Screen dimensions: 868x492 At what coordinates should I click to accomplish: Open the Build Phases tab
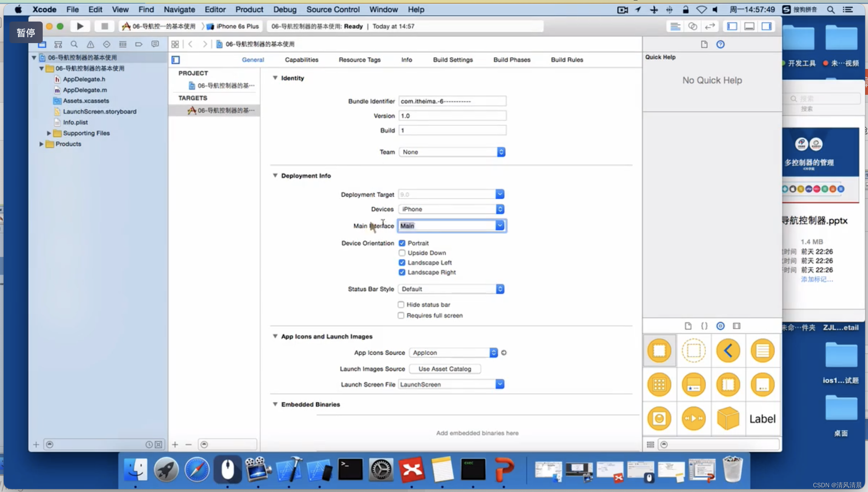click(x=512, y=59)
